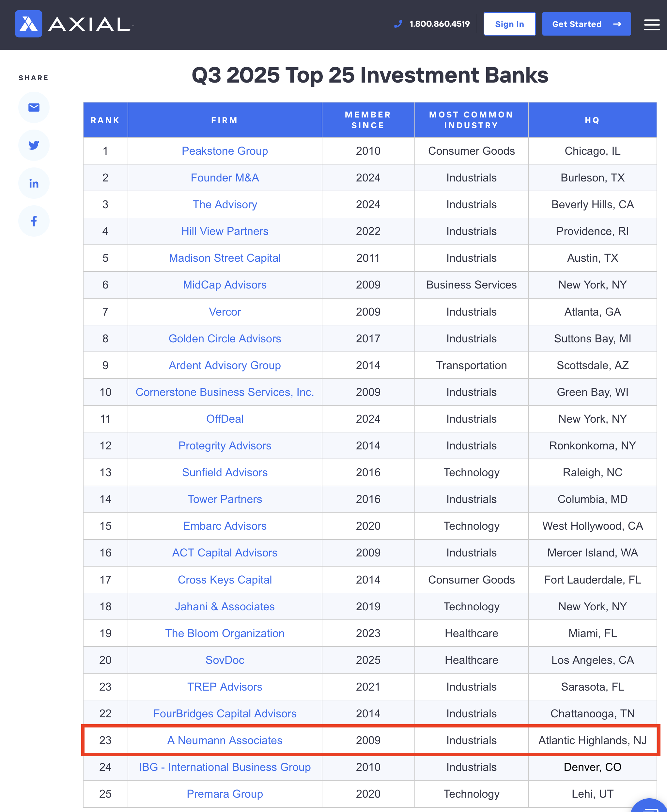Click the Firm column header
The height and width of the screenshot is (812, 667).
tap(225, 120)
